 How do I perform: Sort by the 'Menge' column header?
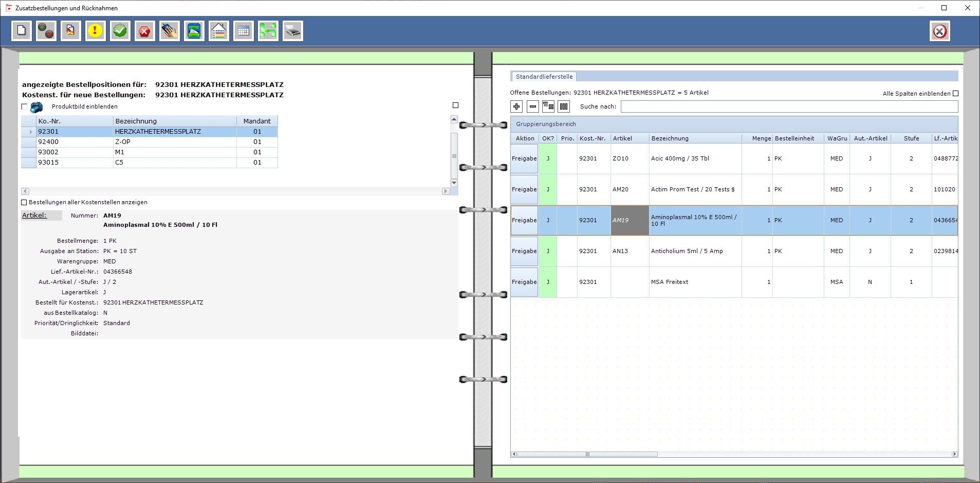(x=757, y=138)
